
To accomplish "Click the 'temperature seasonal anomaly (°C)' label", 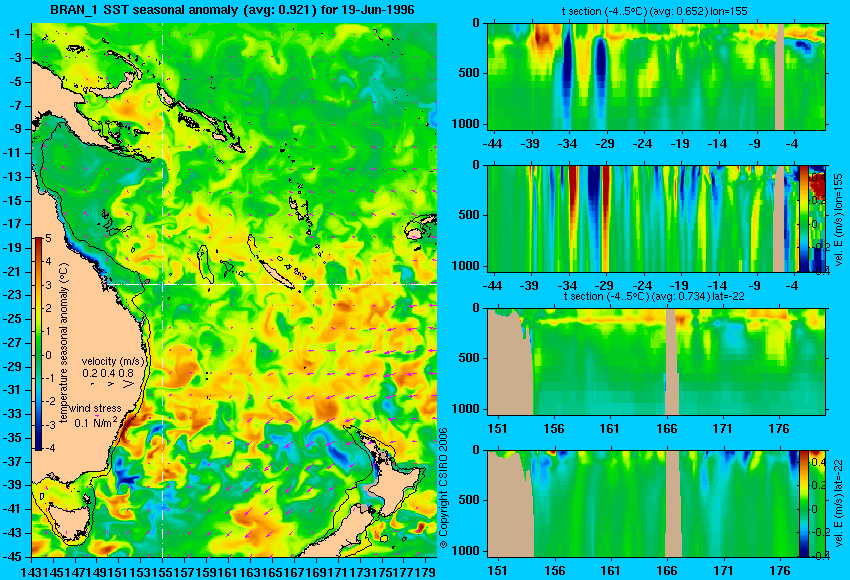I will point(64,343).
